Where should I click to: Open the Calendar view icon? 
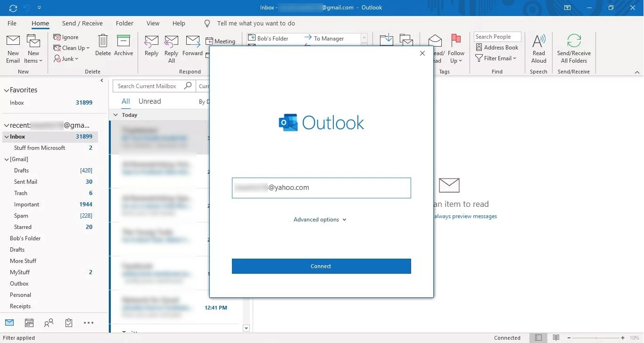[x=29, y=323]
